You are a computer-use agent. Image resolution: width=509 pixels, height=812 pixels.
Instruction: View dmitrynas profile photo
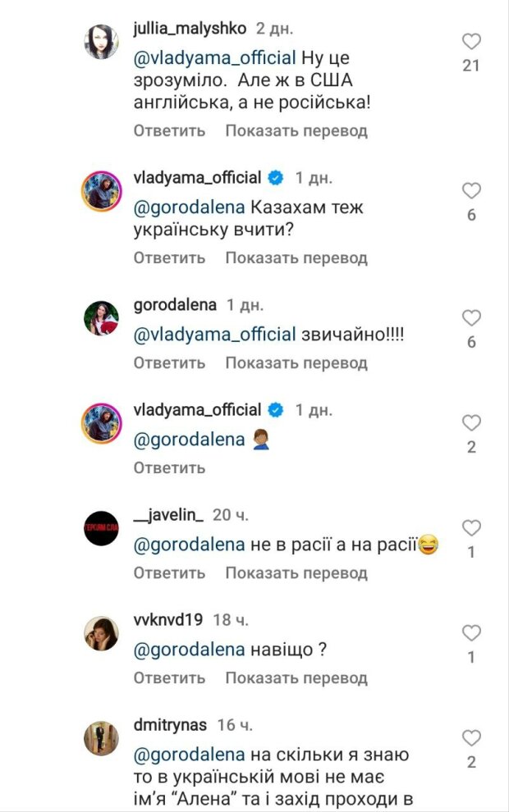[102, 737]
